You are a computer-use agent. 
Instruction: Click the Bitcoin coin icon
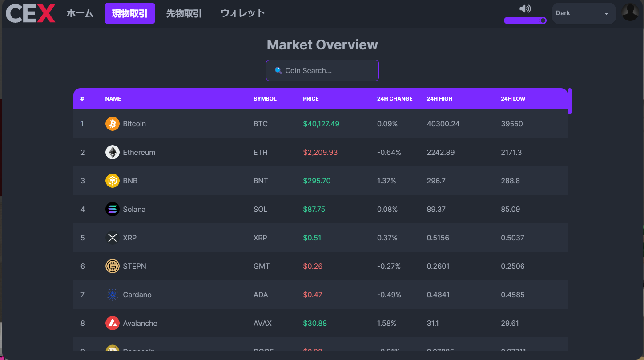113,124
